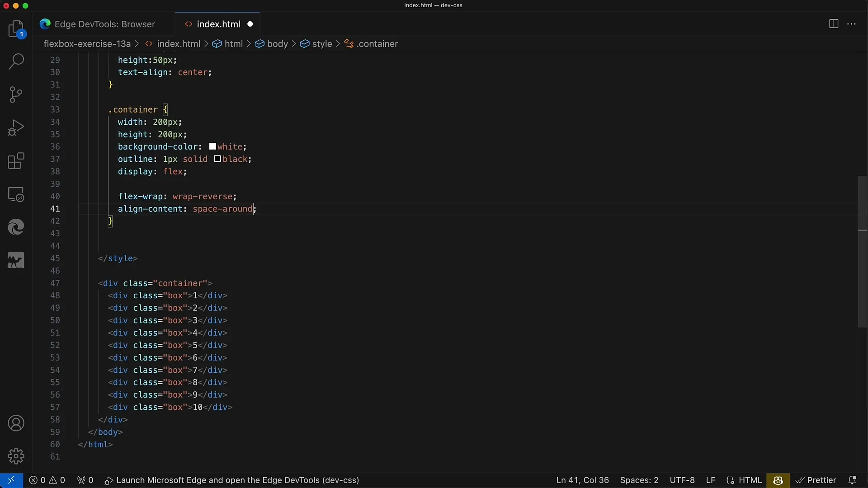Open the Search view in activity bar
Screen dimensions: 868x488
[x=16, y=62]
